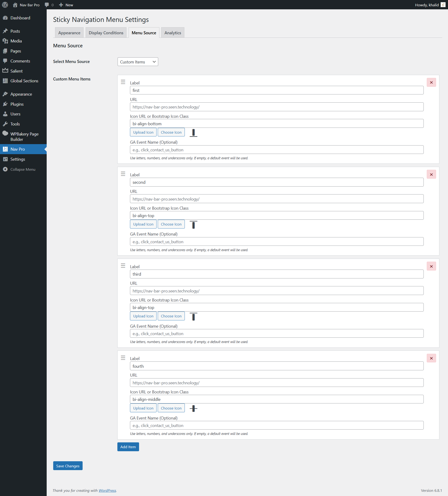Image resolution: width=448 pixels, height=496 pixels.
Task: Remove the 'fourth' menu item
Action: 431,358
